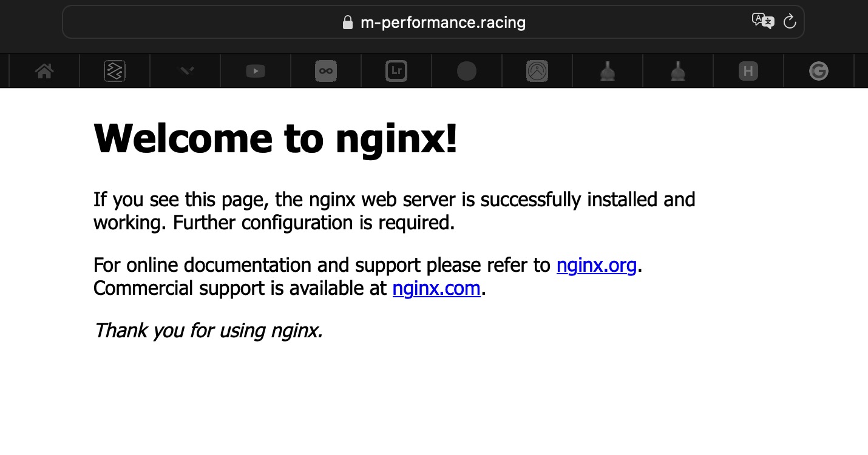
Task: Follow the nginx.org documentation link
Action: tap(596, 265)
